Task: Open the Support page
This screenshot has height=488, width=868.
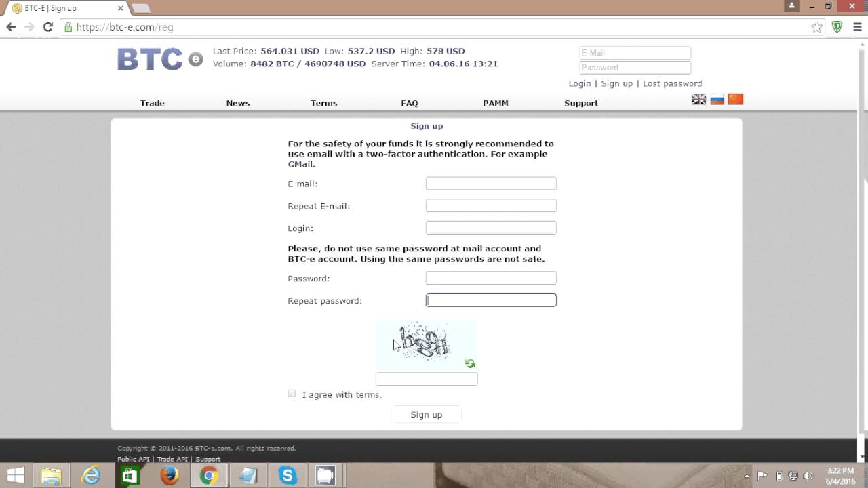Action: pyautogui.click(x=581, y=103)
